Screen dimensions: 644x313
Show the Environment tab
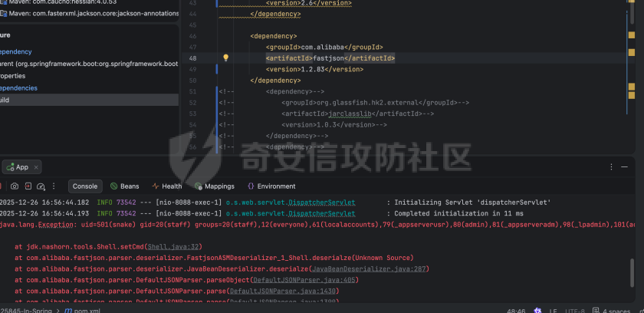(271, 186)
